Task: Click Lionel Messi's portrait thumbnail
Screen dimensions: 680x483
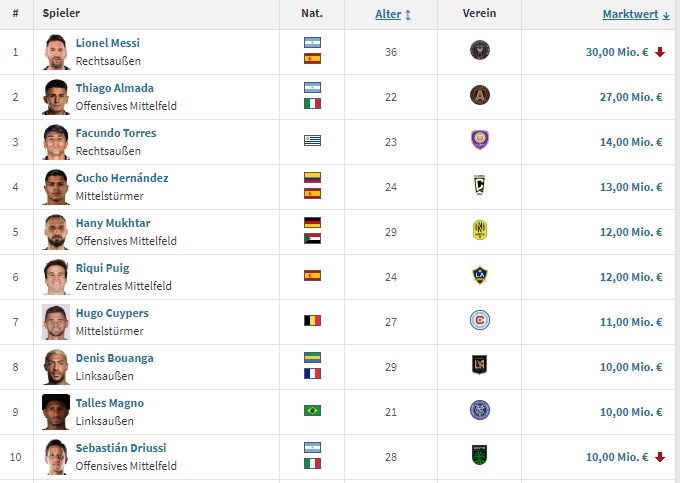Action: coord(56,52)
